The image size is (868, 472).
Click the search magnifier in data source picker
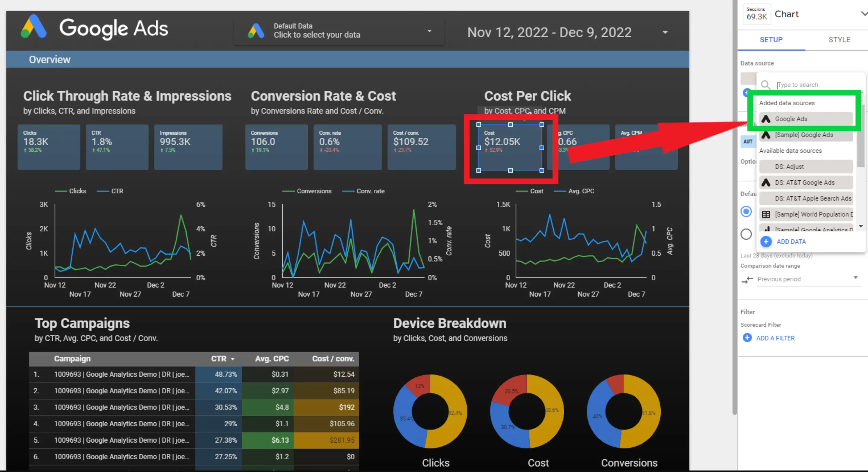click(765, 85)
